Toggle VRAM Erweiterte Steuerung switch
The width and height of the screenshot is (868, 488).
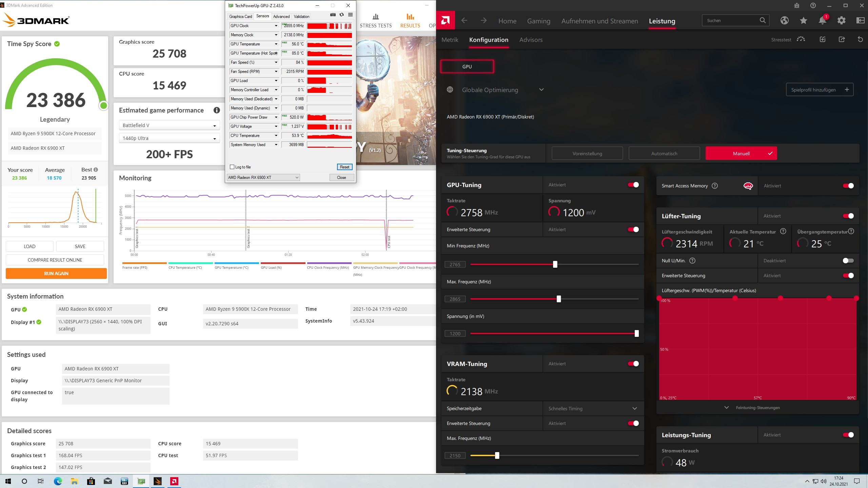point(633,423)
